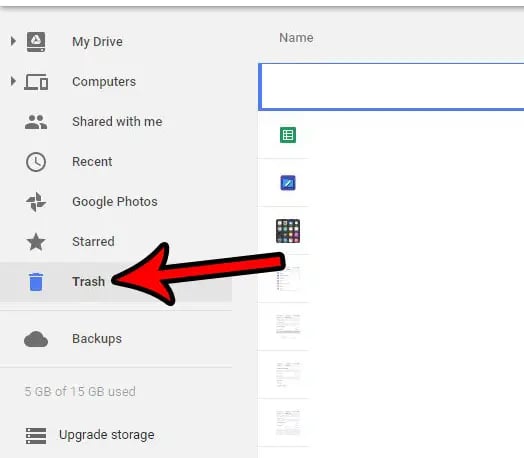Click the Upgrade storage link

(x=107, y=435)
